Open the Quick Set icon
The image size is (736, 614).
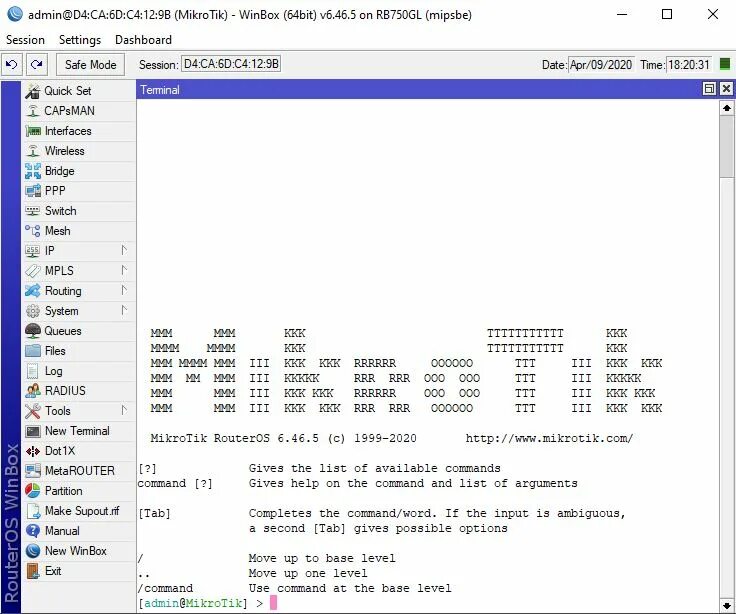coord(32,91)
